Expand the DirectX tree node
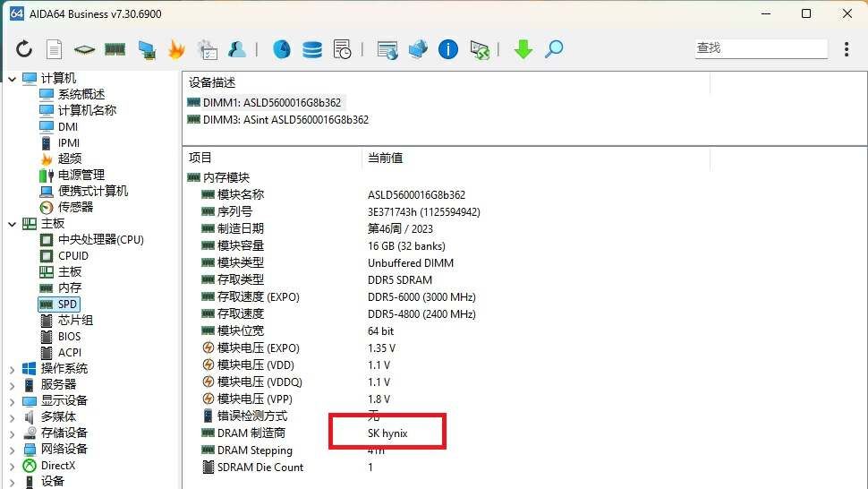 [13, 466]
